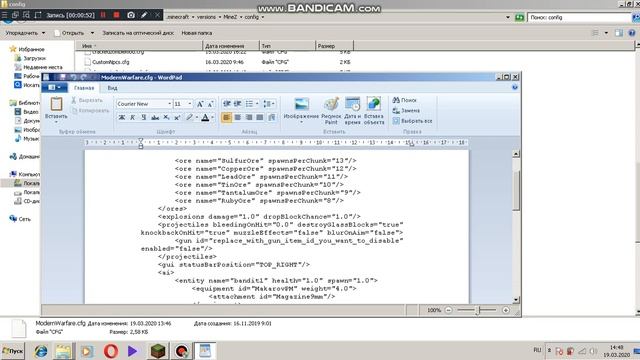Viewport: 640px width, 360px height.
Task: Increase font size with the grow font icon
Action: [x=200, y=104]
